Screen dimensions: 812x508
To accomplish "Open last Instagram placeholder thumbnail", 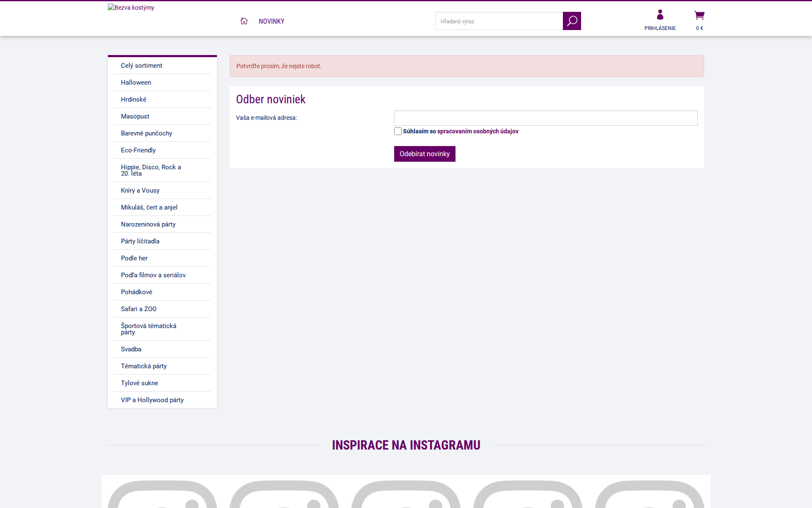I will point(649,493).
